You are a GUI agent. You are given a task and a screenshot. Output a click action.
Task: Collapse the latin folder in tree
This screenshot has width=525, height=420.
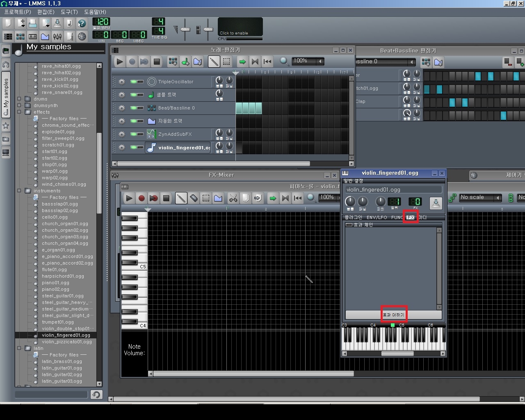pyautogui.click(x=19, y=348)
